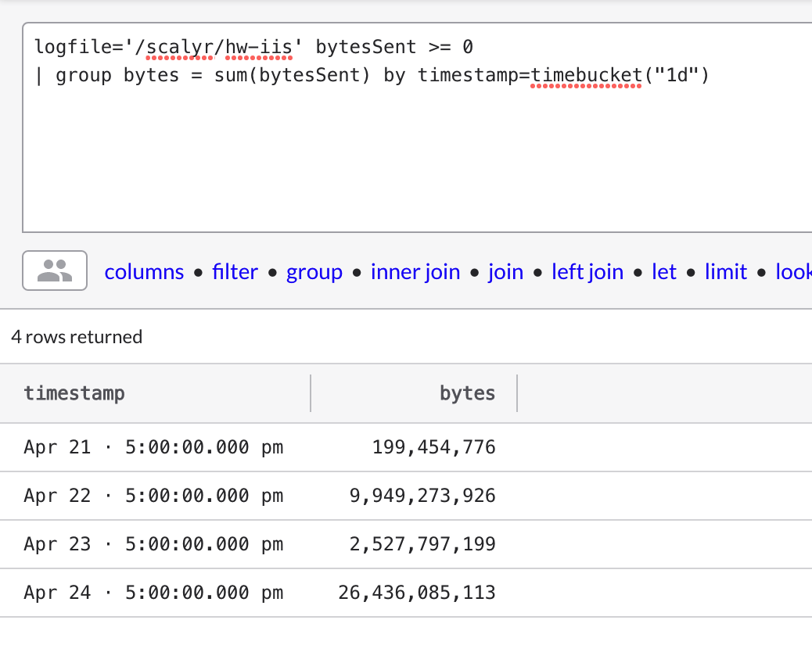Open the 'join' command link
Image resolution: width=812 pixels, height=663 pixels.
[505, 272]
